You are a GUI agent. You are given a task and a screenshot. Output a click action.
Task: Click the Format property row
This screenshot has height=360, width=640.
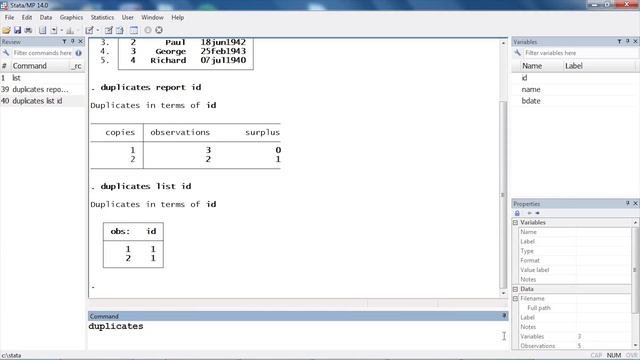click(575, 260)
